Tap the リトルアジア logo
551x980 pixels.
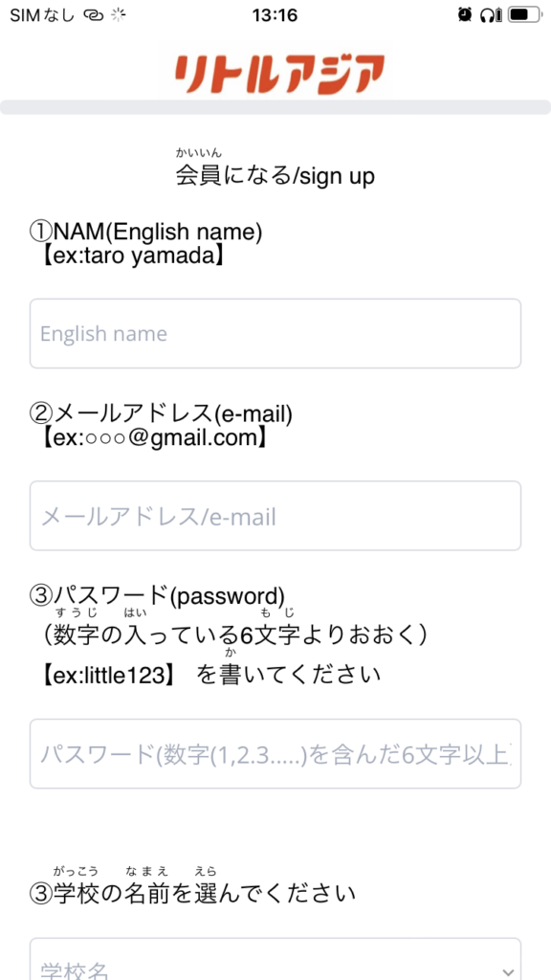pos(278,75)
